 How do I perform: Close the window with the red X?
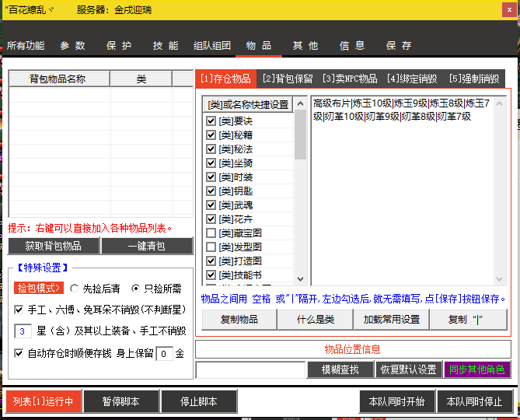pos(509,9)
